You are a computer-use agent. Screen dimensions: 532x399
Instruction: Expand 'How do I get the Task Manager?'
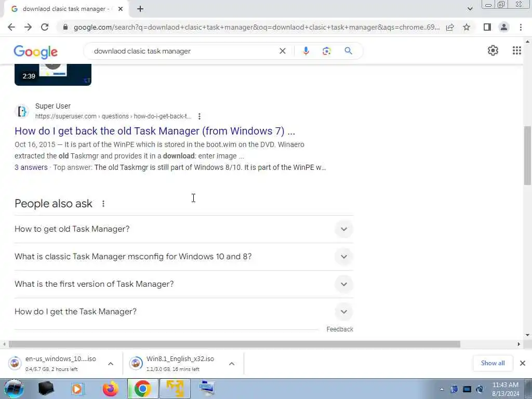tap(184, 312)
